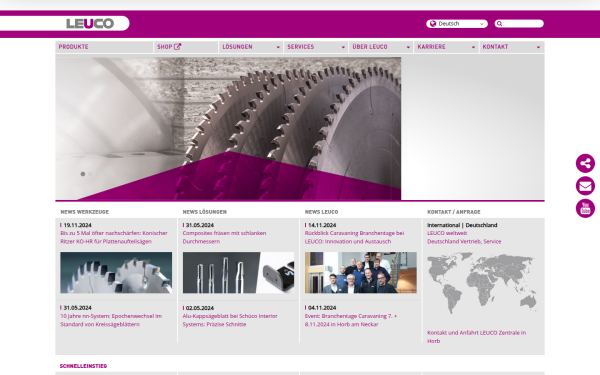Click the search magnifier icon
The image size is (600, 375).
click(499, 24)
